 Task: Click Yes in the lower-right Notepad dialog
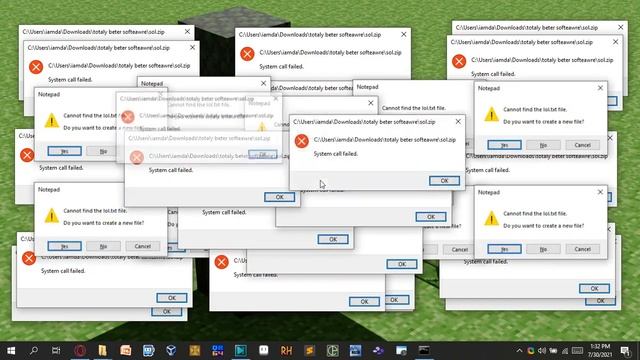pos(504,249)
